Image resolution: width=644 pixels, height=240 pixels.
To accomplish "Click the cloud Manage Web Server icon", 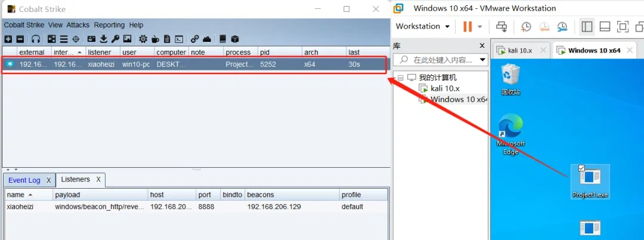I will click(x=207, y=39).
